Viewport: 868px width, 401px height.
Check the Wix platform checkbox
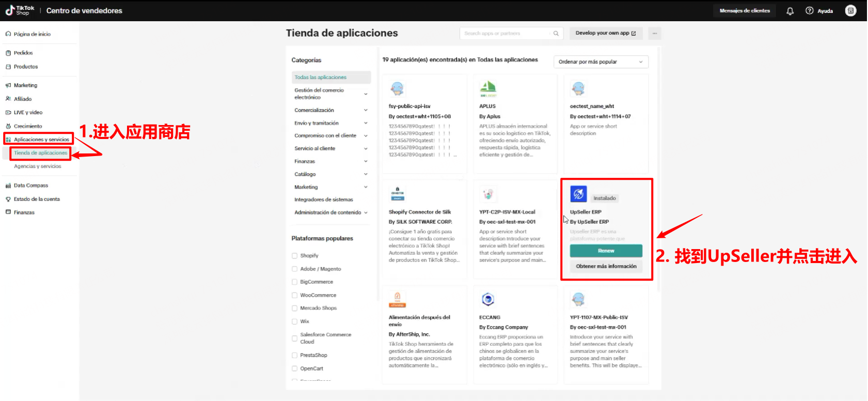295,321
